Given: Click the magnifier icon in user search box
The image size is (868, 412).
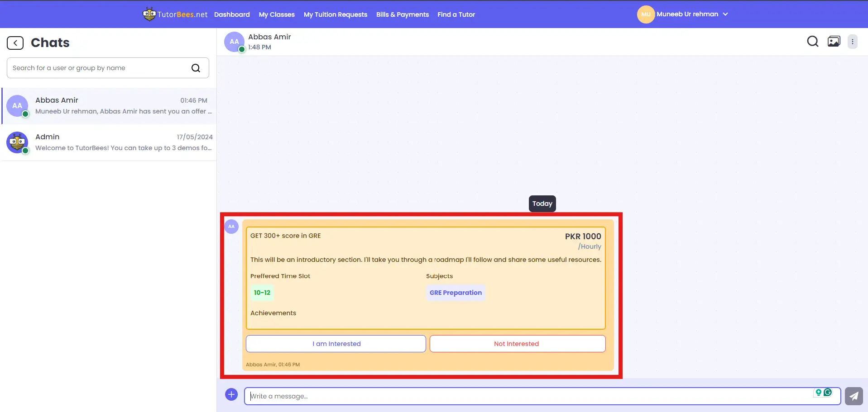Looking at the screenshot, I should (x=196, y=68).
